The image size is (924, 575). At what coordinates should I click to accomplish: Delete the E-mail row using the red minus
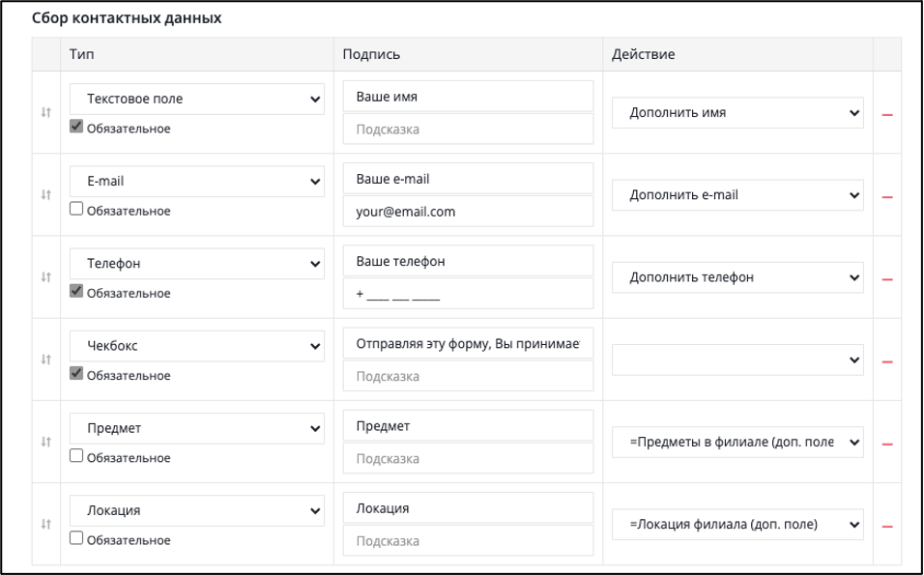point(887,197)
